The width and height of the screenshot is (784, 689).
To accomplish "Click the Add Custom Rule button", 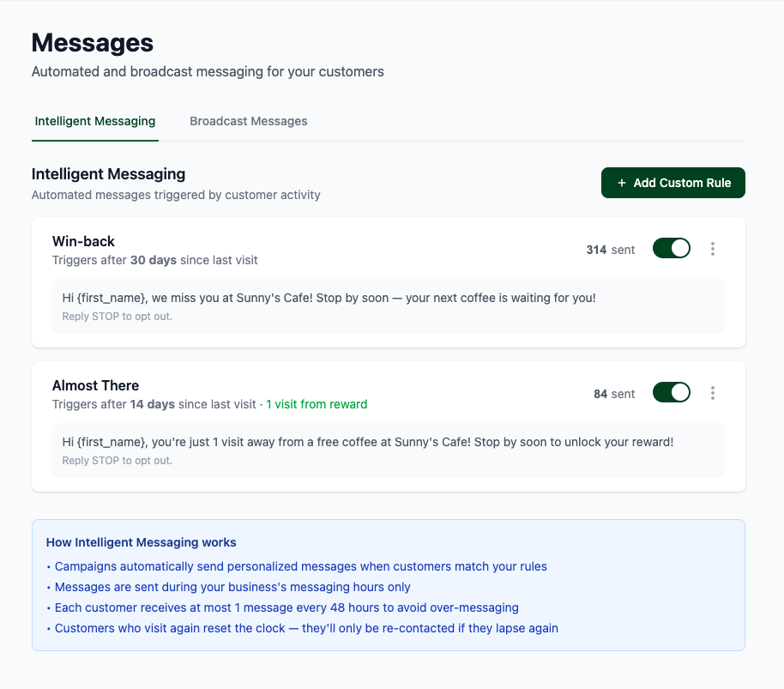I will click(x=672, y=182).
